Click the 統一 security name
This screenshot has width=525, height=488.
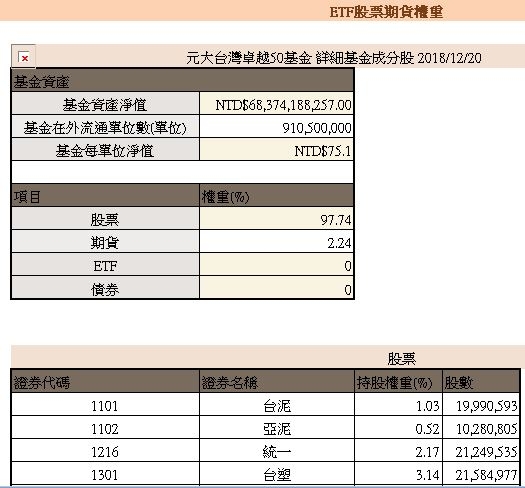pos(277,452)
